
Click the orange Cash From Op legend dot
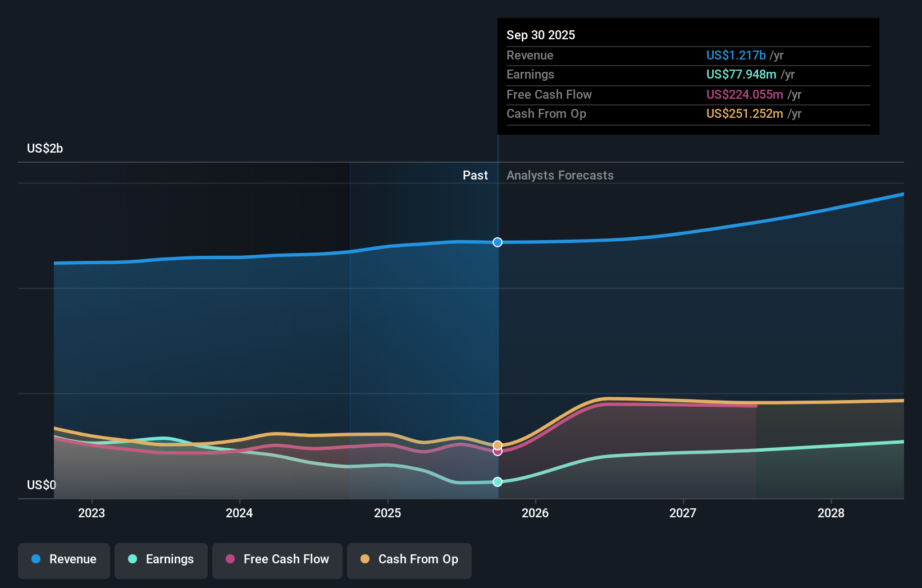pos(365,559)
